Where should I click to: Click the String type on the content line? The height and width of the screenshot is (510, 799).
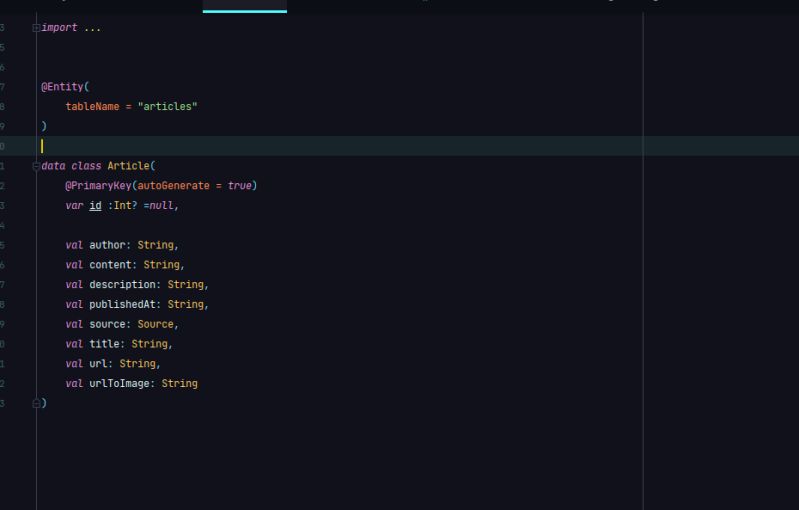(x=162, y=265)
